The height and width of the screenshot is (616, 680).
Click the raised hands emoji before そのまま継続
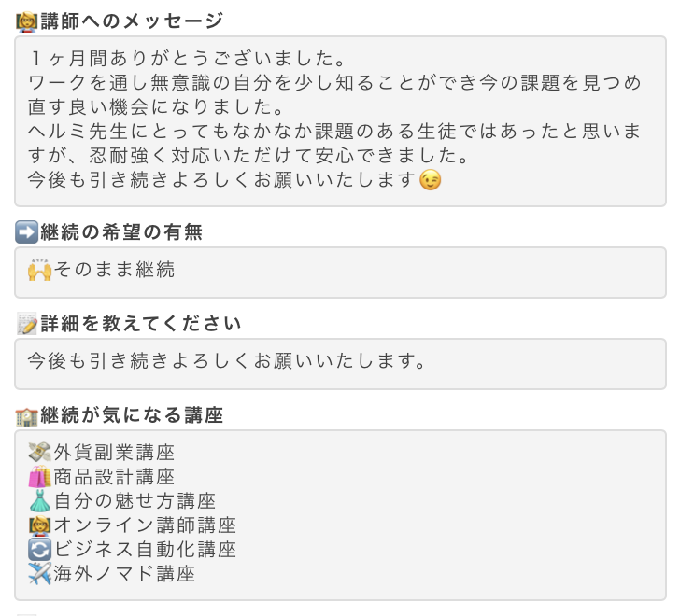[39, 271]
